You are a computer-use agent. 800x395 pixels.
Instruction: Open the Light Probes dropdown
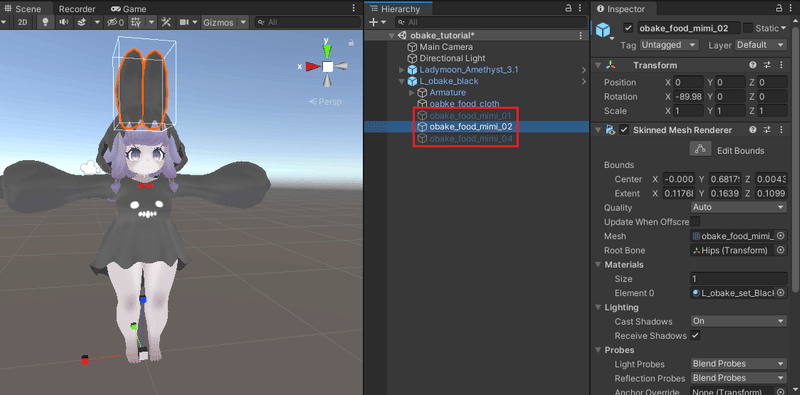point(739,364)
